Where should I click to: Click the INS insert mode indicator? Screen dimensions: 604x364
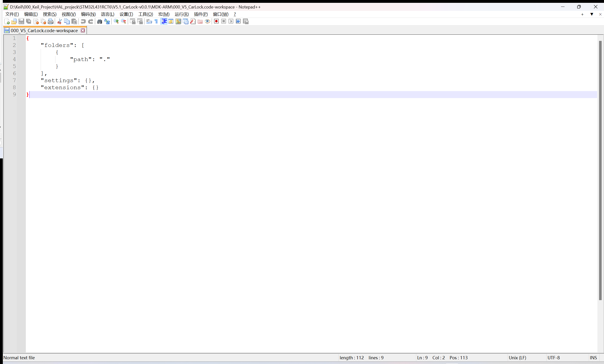point(593,358)
